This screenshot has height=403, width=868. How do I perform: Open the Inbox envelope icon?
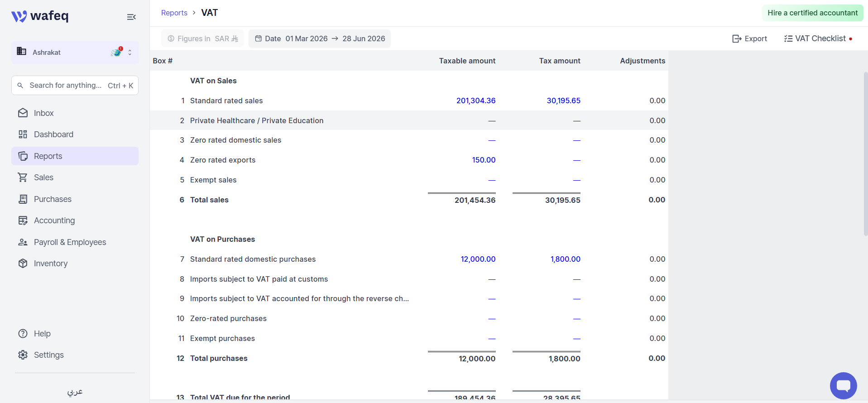(x=23, y=113)
